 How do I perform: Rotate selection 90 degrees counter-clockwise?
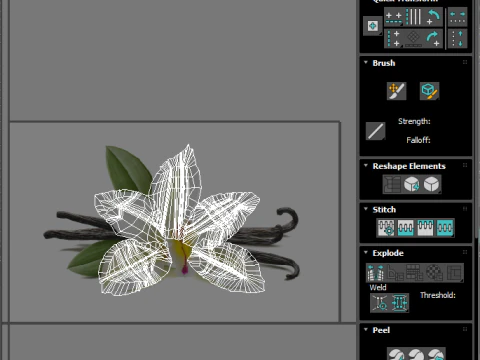coord(433,17)
